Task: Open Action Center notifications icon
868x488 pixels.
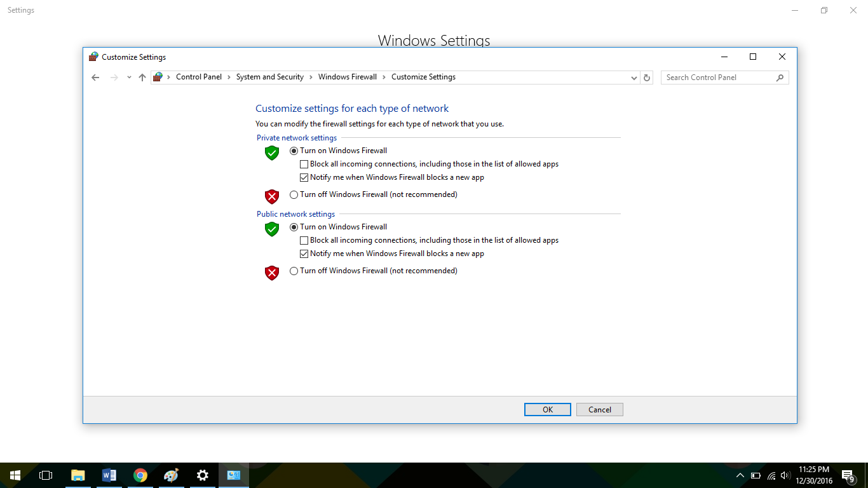Action: pos(848,475)
